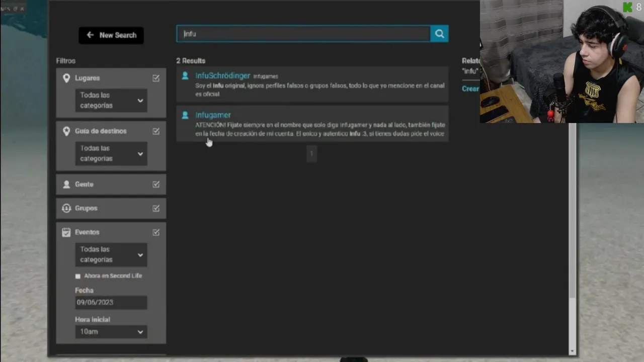
Task: Open the Hora inicial 10am dropdown
Action: (111, 332)
